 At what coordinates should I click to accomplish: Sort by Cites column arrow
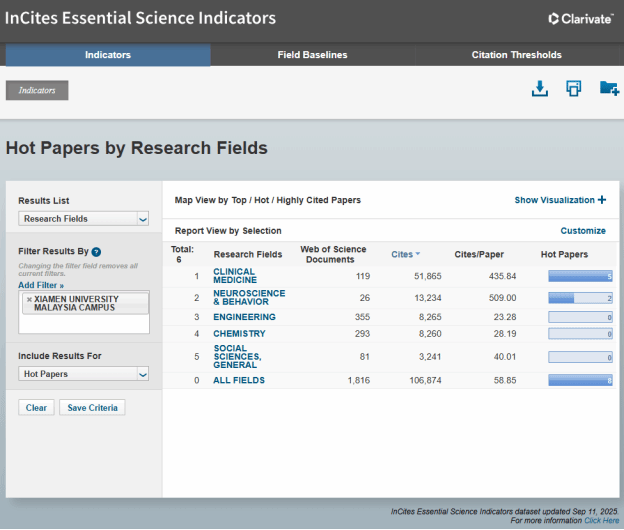point(418,255)
